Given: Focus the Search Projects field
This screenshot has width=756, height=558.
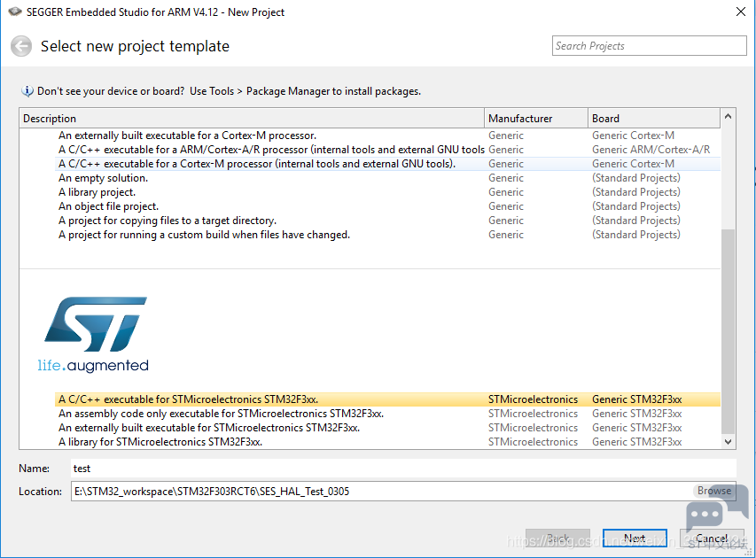Looking at the screenshot, I should pyautogui.click(x=649, y=46).
